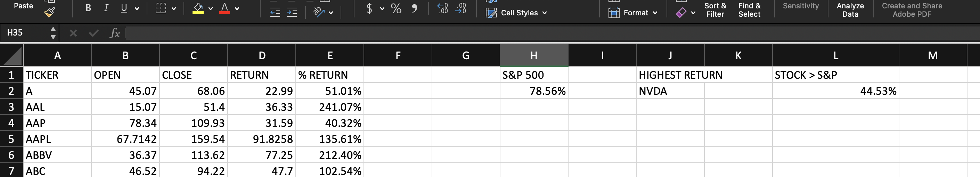Select cell L2 containing 44.53%
Screen dimensions: 980x177
[835, 91]
